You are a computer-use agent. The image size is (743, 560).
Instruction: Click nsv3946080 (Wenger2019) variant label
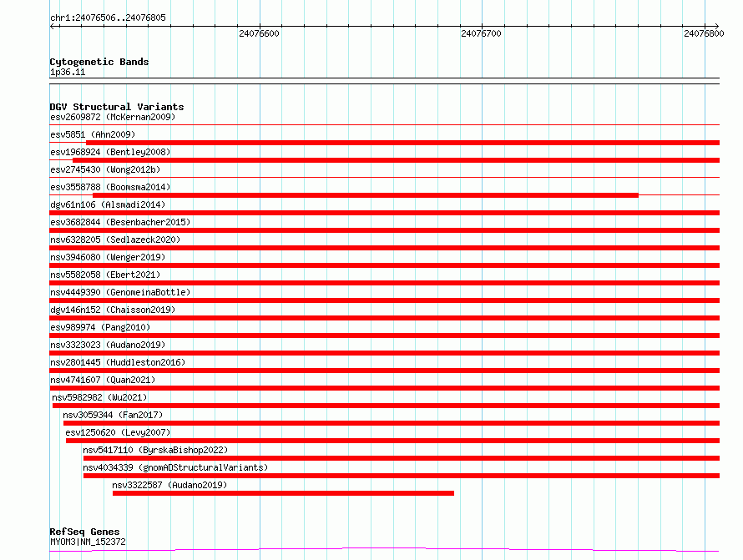[x=108, y=257]
